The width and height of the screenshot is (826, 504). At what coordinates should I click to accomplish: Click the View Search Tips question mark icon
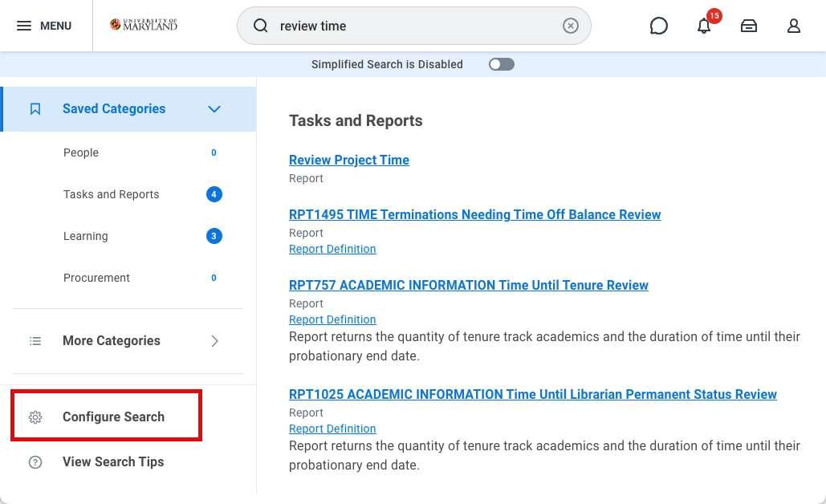point(35,461)
